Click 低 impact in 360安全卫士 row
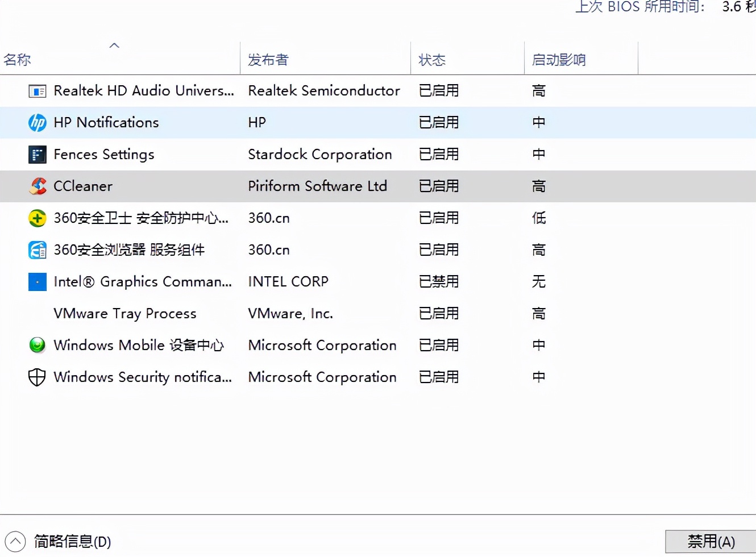756x557 pixels. [539, 218]
